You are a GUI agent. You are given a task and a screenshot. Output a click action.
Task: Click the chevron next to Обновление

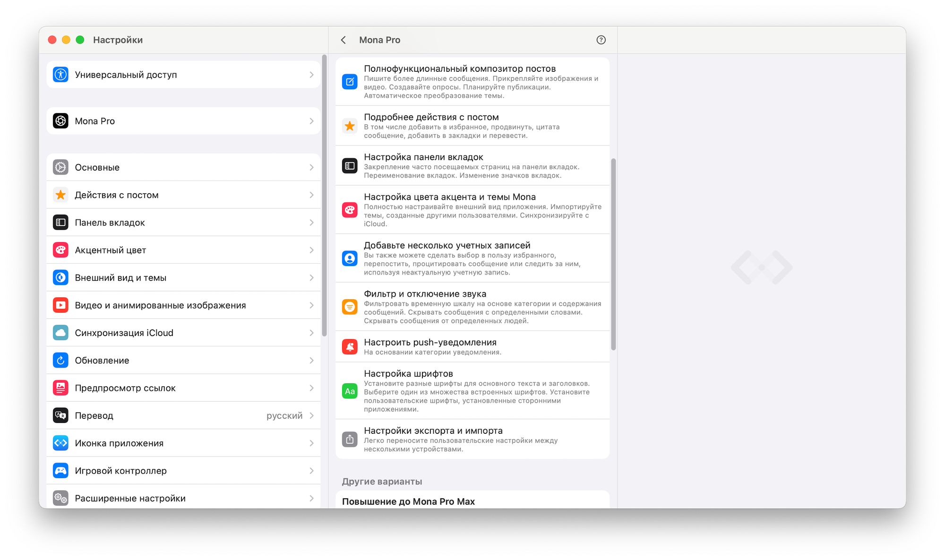click(311, 361)
